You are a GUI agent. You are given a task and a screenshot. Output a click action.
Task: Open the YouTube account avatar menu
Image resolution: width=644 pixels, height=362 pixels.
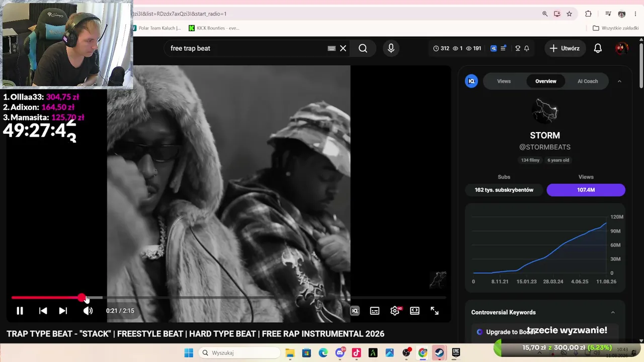pyautogui.click(x=621, y=48)
